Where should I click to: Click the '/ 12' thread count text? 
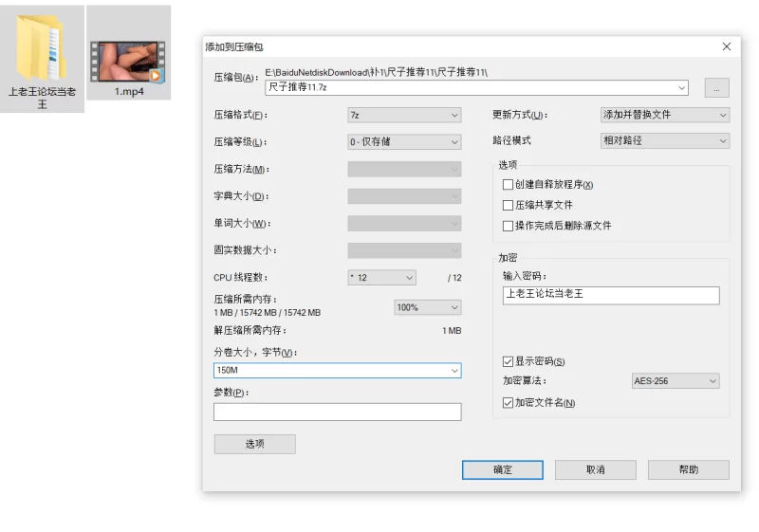pyautogui.click(x=454, y=278)
